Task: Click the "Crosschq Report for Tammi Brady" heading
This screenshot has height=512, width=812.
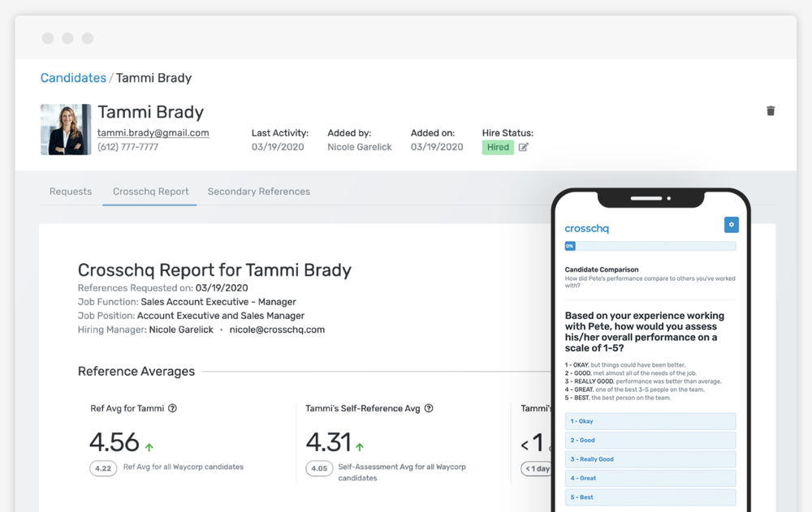Action: point(214,270)
